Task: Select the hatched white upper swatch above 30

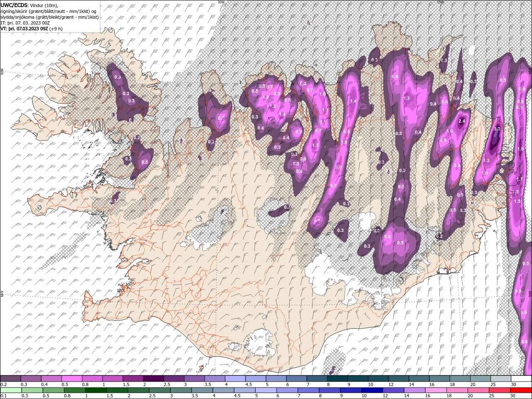Action: 522,379
